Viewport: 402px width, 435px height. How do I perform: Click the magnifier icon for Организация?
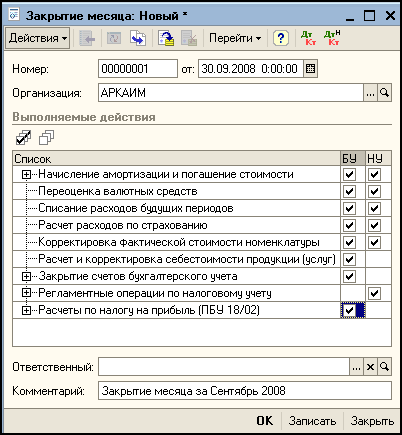pyautogui.click(x=384, y=93)
